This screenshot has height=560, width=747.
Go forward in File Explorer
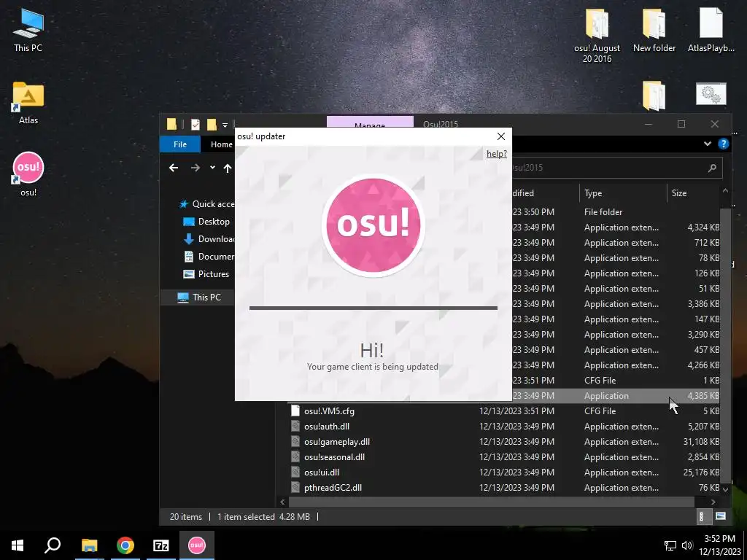coord(196,168)
